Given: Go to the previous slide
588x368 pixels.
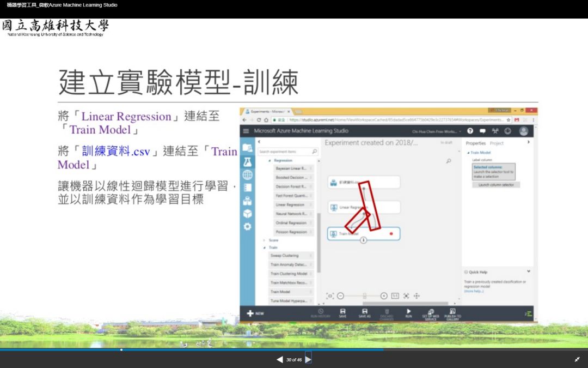Looking at the screenshot, I should pyautogui.click(x=280, y=359).
